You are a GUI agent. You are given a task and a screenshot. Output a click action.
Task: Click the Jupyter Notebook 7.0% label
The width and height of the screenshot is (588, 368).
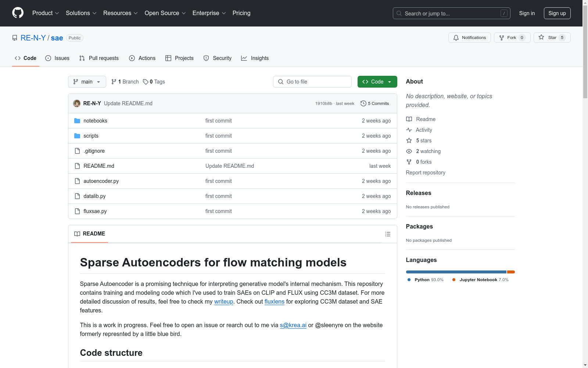(x=481, y=280)
